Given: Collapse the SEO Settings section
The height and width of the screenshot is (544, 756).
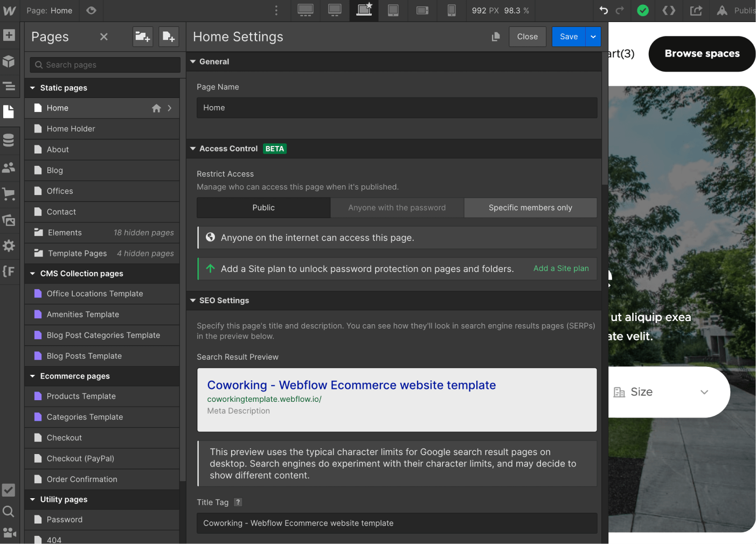Looking at the screenshot, I should click(193, 301).
